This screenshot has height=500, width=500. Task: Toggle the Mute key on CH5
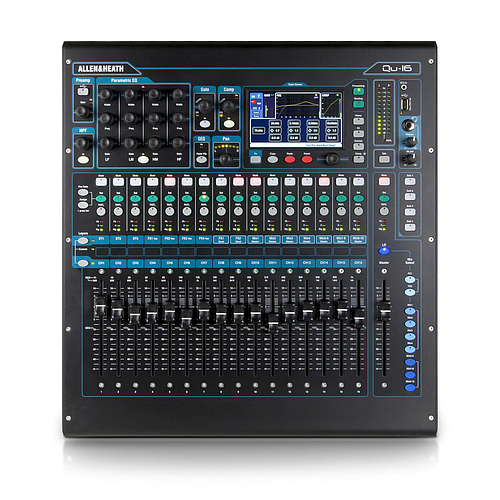(x=170, y=182)
